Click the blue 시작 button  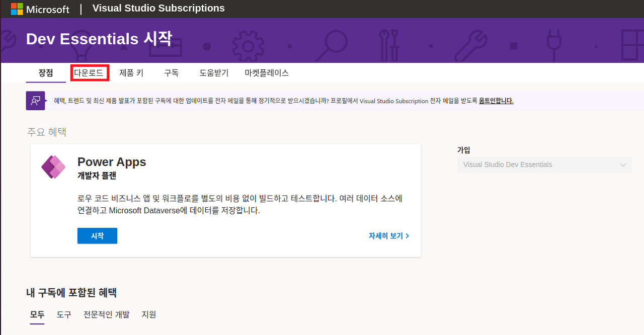tap(97, 236)
